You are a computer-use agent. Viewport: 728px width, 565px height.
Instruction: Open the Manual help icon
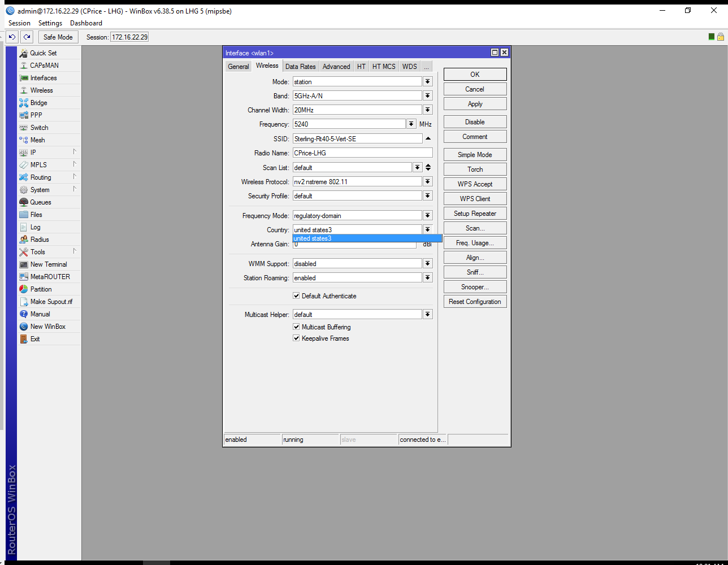[24, 314]
